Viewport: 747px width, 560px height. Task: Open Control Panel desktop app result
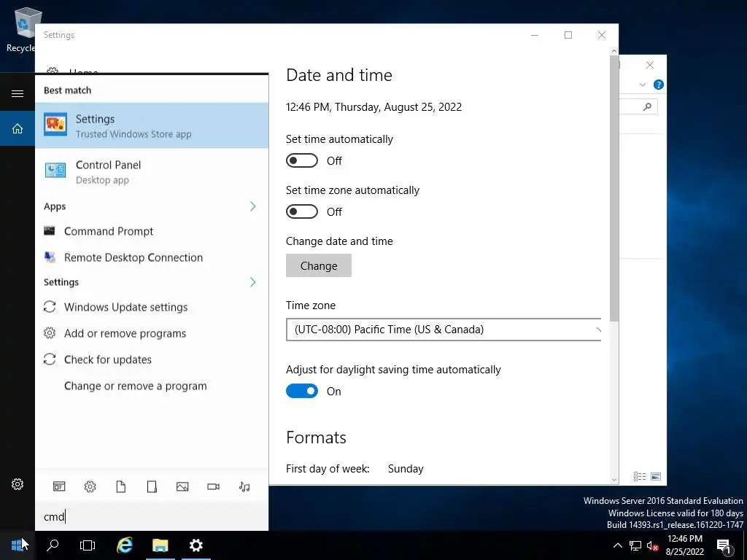pos(152,171)
